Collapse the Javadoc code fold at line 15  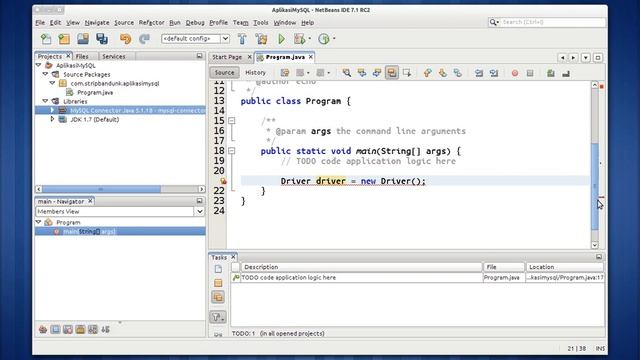231,121
